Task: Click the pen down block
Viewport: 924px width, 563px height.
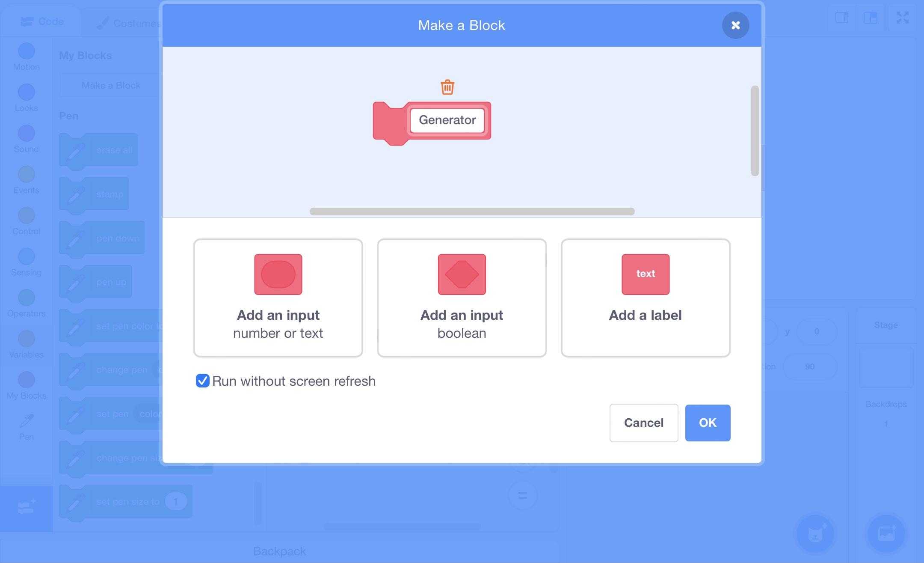Action: [102, 239]
